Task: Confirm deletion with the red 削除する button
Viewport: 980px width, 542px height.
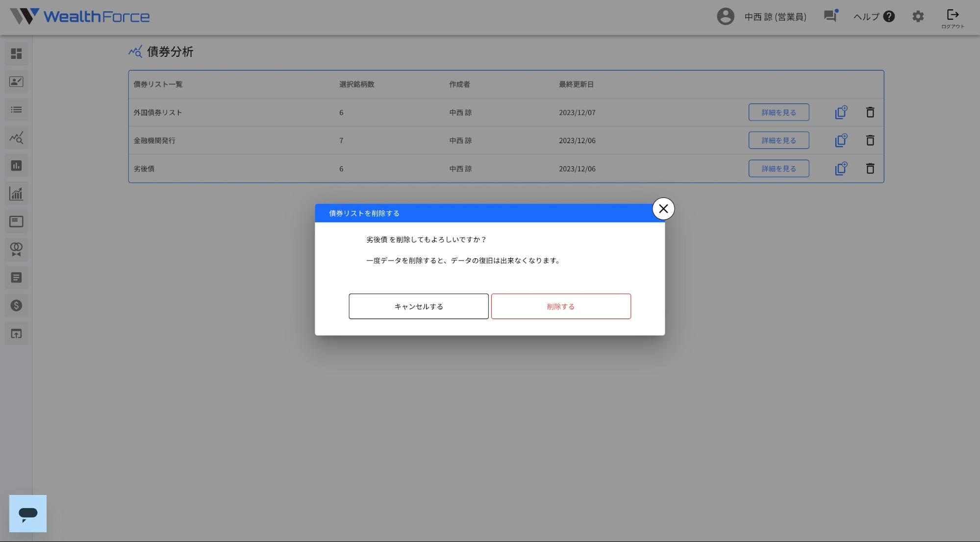Action: click(560, 306)
